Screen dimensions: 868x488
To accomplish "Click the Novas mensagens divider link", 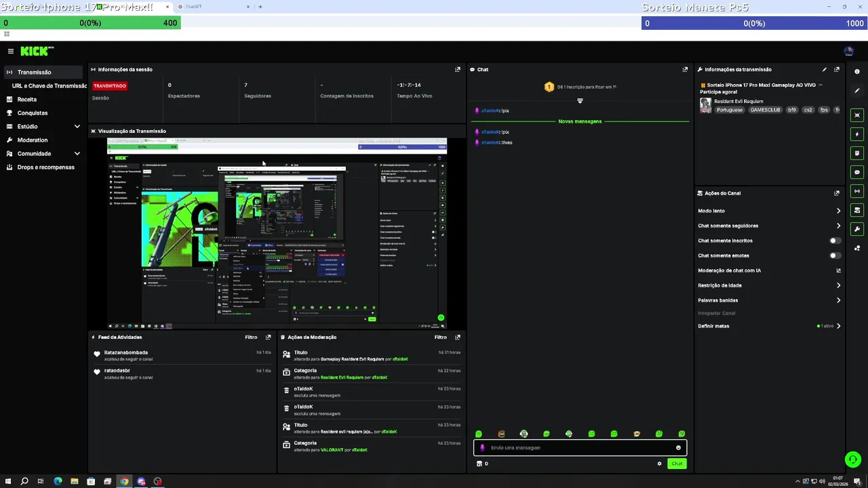I will [x=580, y=121].
